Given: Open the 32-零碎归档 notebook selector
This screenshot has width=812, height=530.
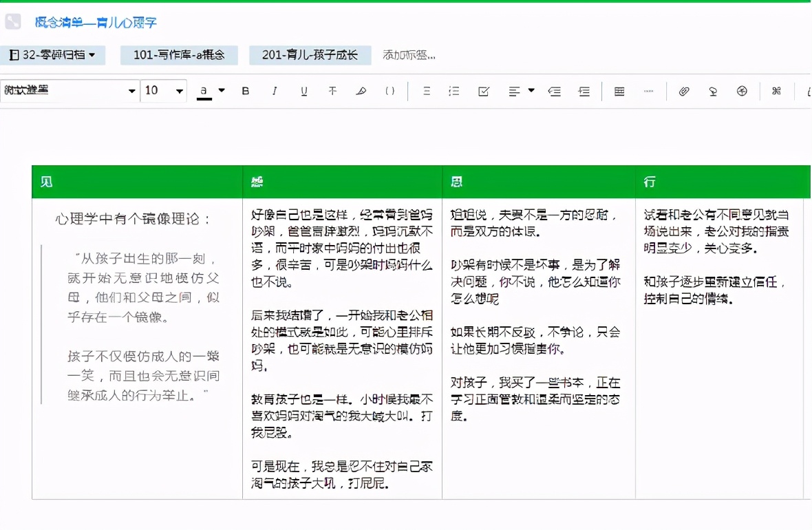Looking at the screenshot, I should pos(52,55).
